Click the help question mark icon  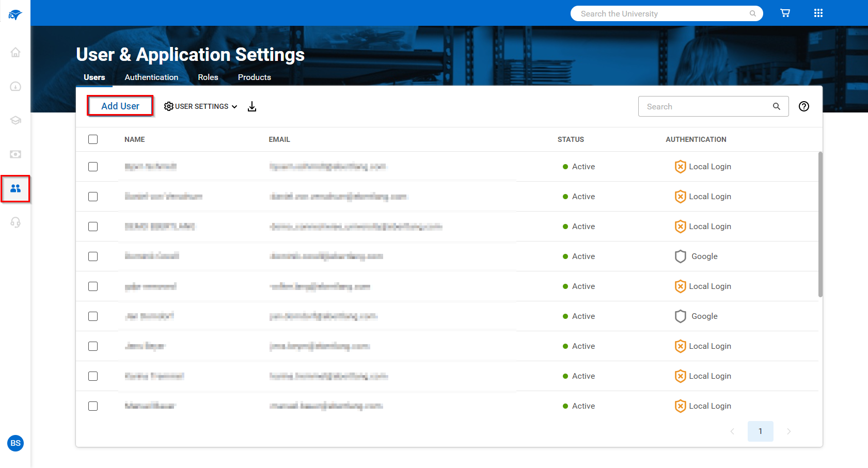point(803,106)
